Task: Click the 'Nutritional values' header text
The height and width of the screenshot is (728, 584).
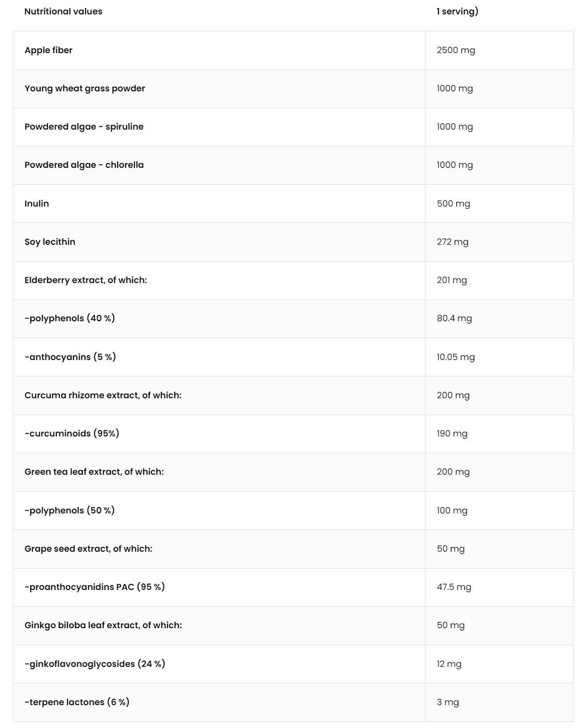Action: coord(63,11)
